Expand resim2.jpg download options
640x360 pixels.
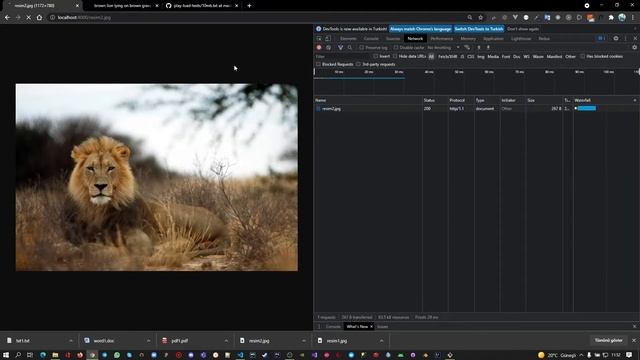[x=304, y=341]
